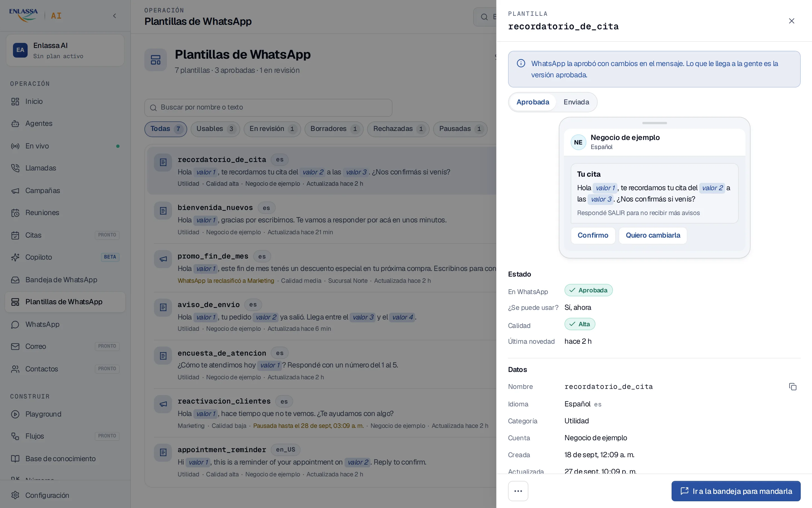Open Llamadas in the sidebar
This screenshot has height=508, width=812.
click(65, 168)
